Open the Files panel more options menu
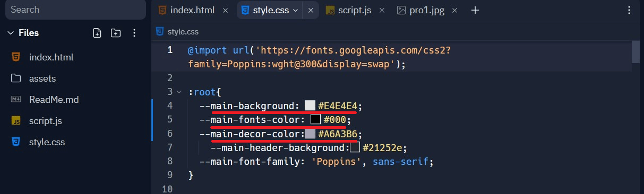The height and width of the screenshot is (194, 644). point(134,33)
